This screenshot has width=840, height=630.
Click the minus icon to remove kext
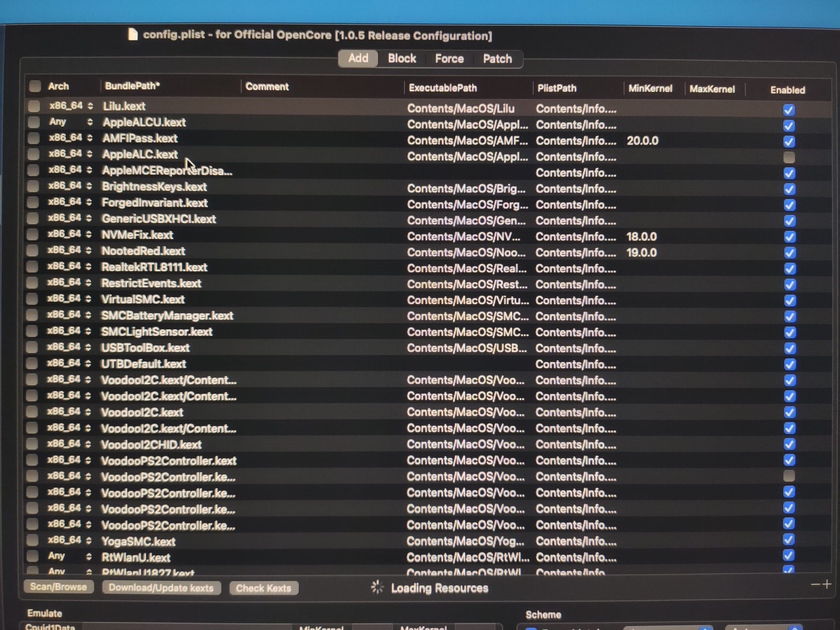pos(815,585)
